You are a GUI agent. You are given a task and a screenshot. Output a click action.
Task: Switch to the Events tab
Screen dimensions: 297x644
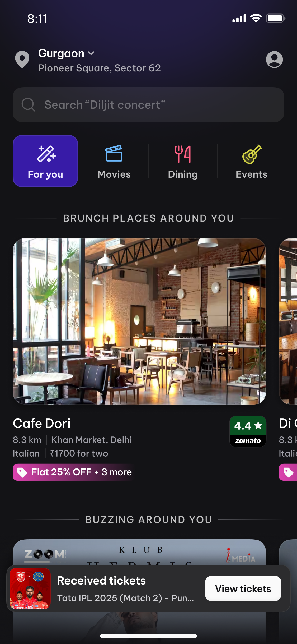pos(252,161)
